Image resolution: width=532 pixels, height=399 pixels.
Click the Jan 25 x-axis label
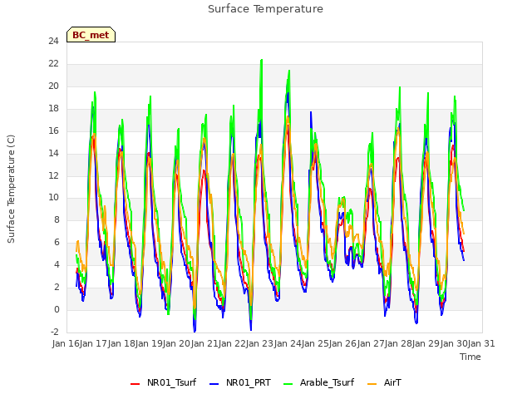[x=315, y=343]
